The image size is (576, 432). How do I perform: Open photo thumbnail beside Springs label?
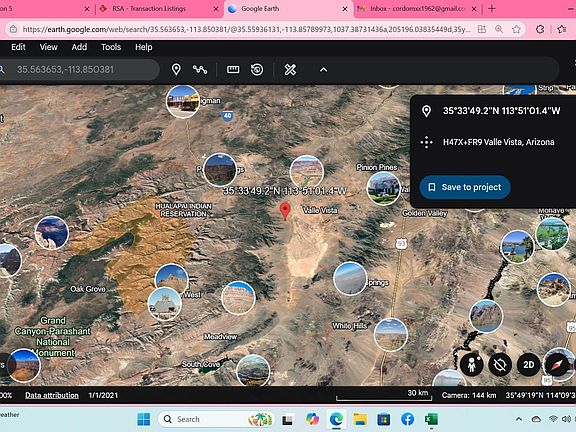click(350, 278)
